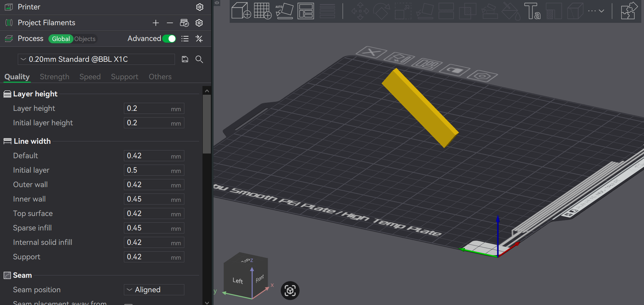Viewport: 644px width, 305px height.
Task: Open Project Filaments settings gear
Action: (x=199, y=23)
